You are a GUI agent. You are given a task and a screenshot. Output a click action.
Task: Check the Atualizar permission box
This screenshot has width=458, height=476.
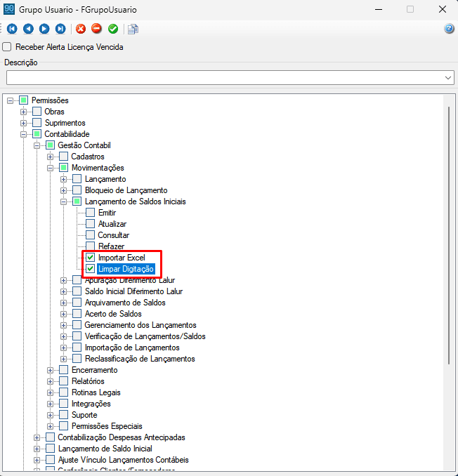[90, 224]
